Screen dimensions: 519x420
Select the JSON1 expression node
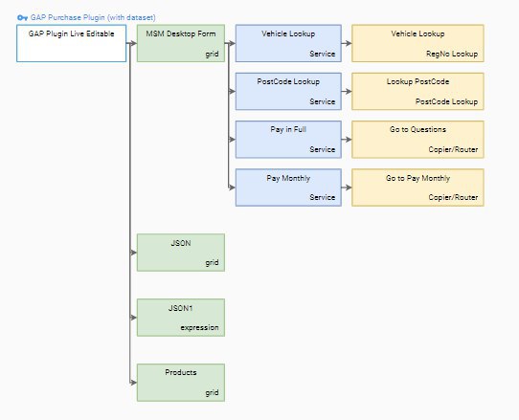coord(181,318)
